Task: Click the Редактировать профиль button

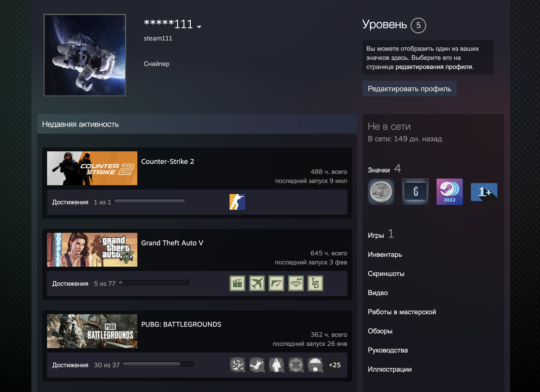Action: [x=410, y=89]
